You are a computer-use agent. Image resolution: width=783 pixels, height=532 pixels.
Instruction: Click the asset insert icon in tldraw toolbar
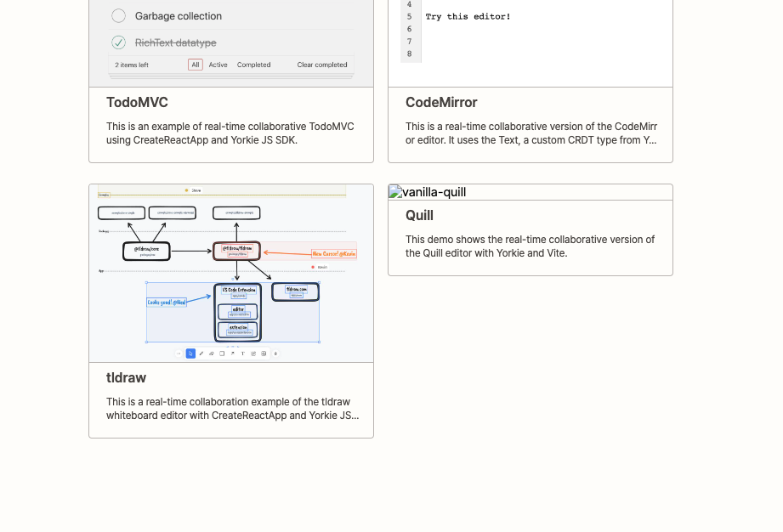click(264, 353)
